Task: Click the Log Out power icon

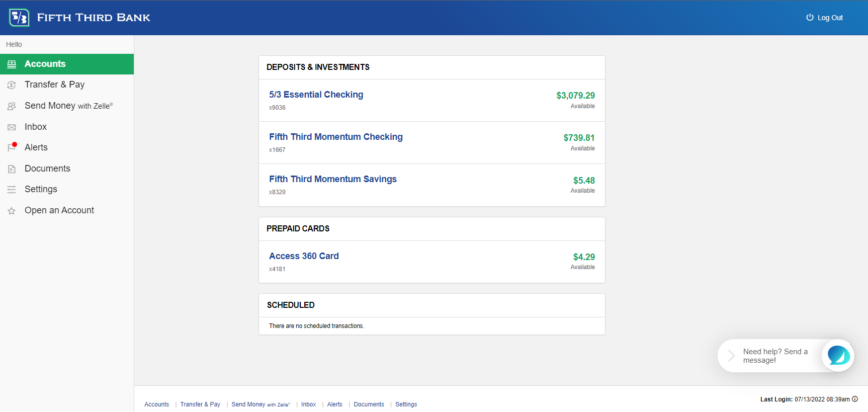Action: point(810,17)
